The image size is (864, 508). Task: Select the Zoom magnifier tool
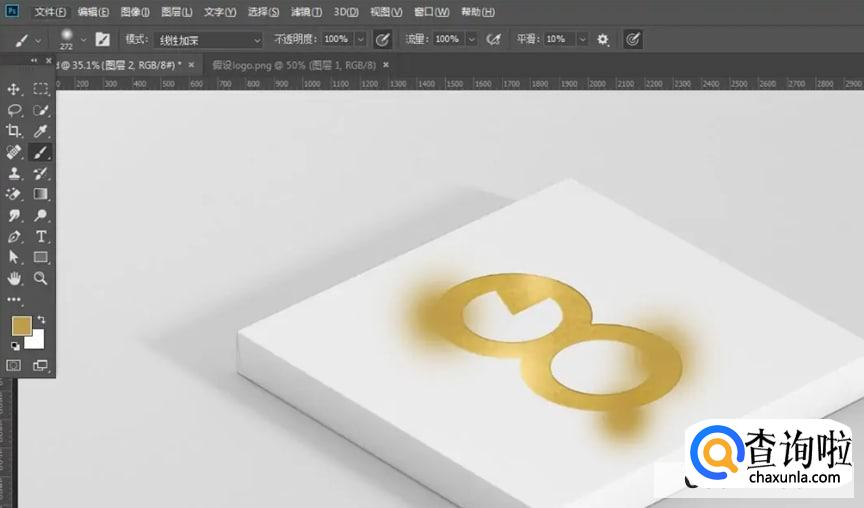(40, 278)
